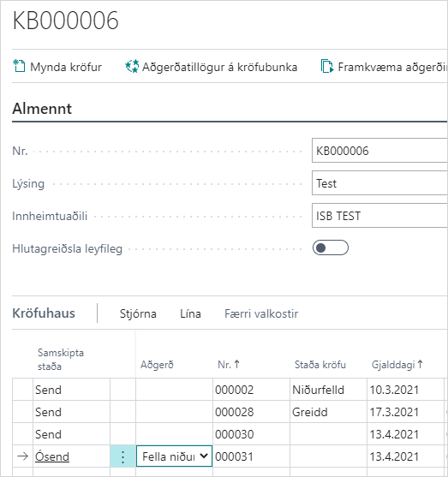Click the Mynda kröfur new-document icon
This screenshot has width=448, height=477.
tap(19, 66)
